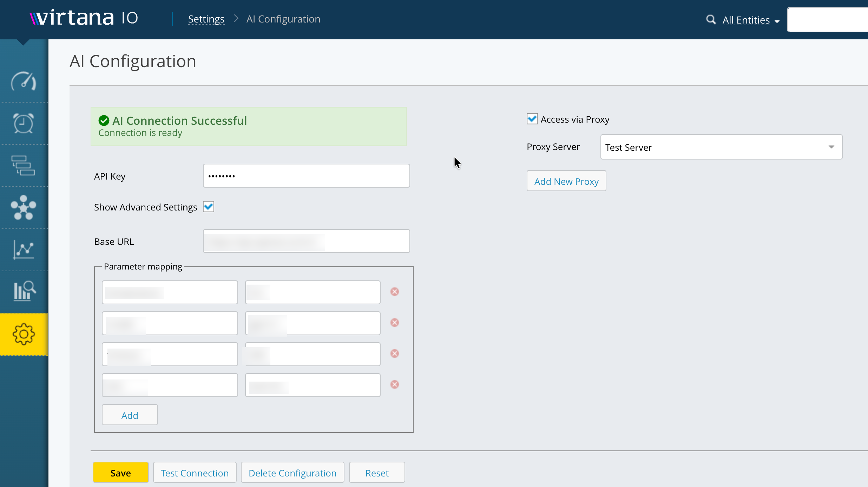Open the inventory stacked-servers sidebar icon

(x=24, y=165)
